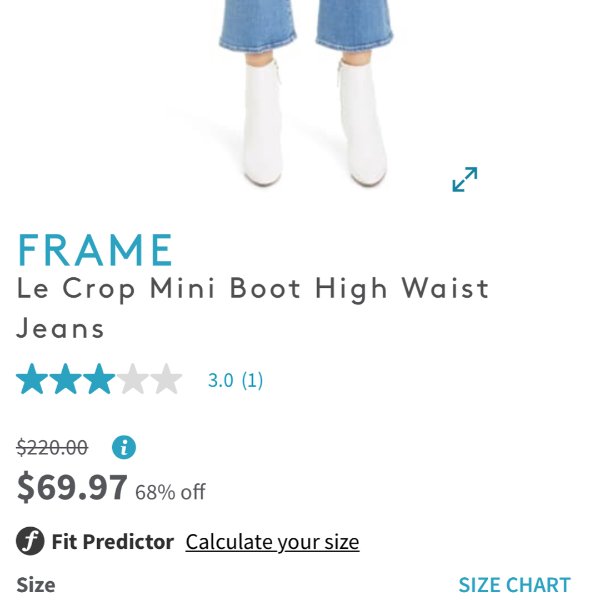The height and width of the screenshot is (600, 600).
Task: View the 3.0 rating score
Action: click(220, 380)
